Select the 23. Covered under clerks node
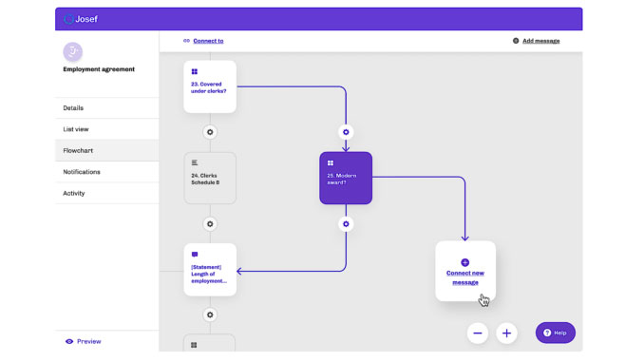644x362 pixels. [x=210, y=86]
